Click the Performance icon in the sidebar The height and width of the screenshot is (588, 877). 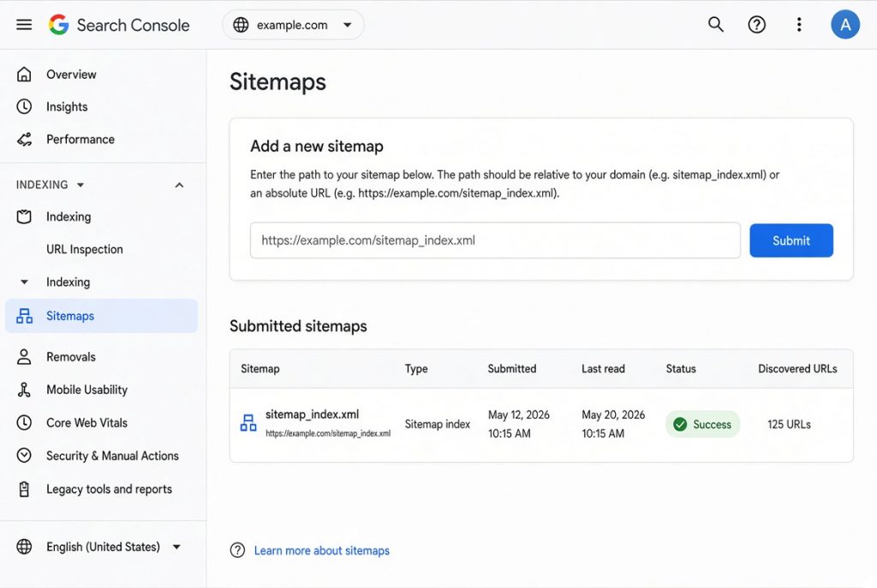pos(24,140)
